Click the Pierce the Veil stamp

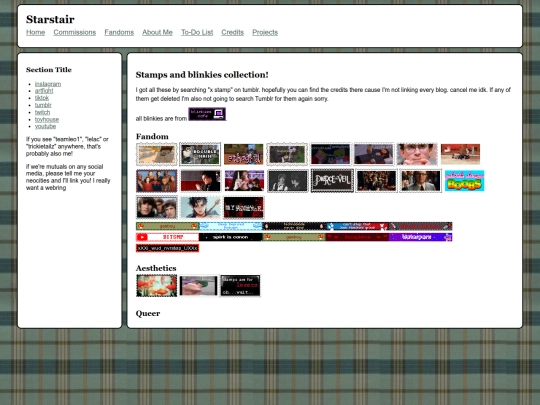(x=332, y=181)
